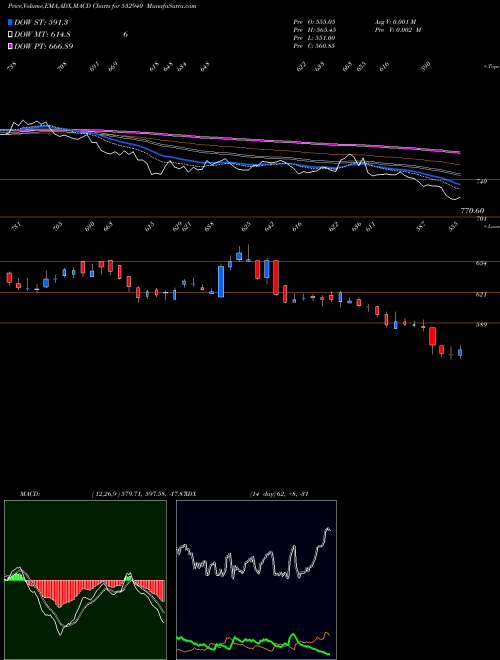Click the 'Pre H: 565.45' high value
This screenshot has width=500, height=660.
(x=314, y=29)
